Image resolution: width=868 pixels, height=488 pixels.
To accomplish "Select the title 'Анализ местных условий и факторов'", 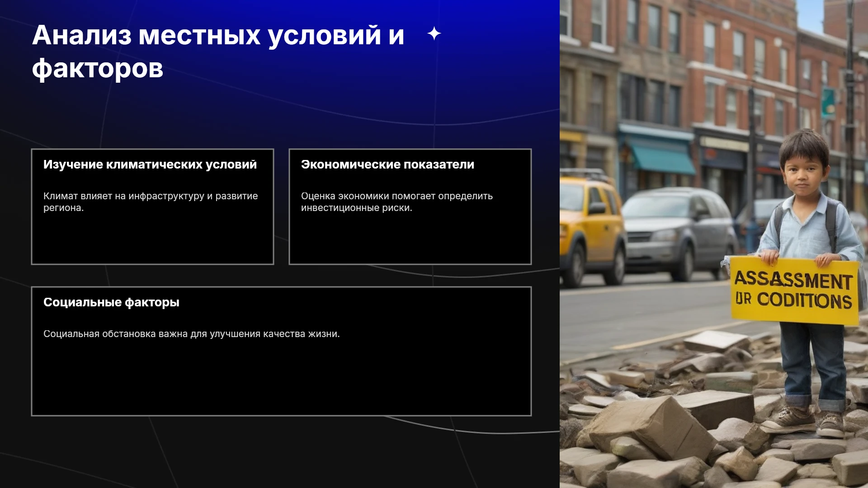I will [x=218, y=52].
